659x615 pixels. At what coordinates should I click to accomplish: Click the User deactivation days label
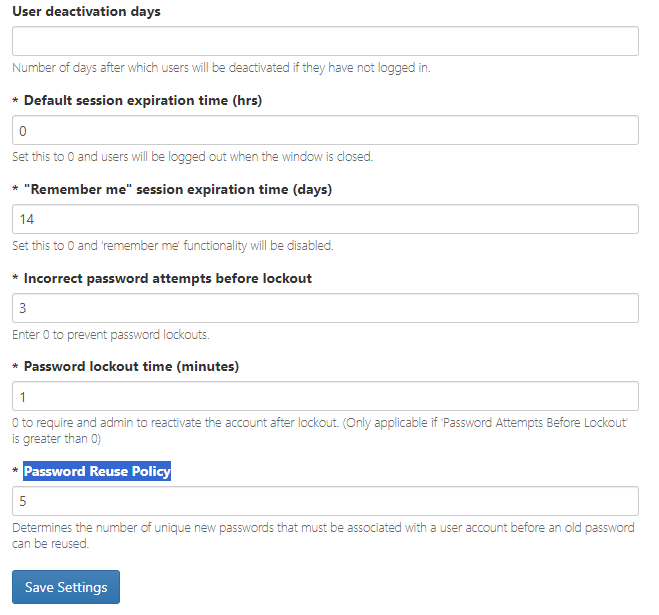tap(86, 12)
